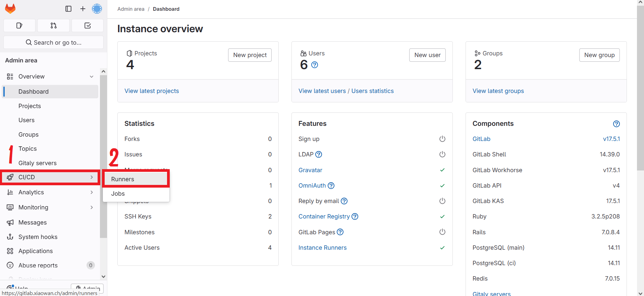Expand the Overview section chevron

click(x=92, y=77)
